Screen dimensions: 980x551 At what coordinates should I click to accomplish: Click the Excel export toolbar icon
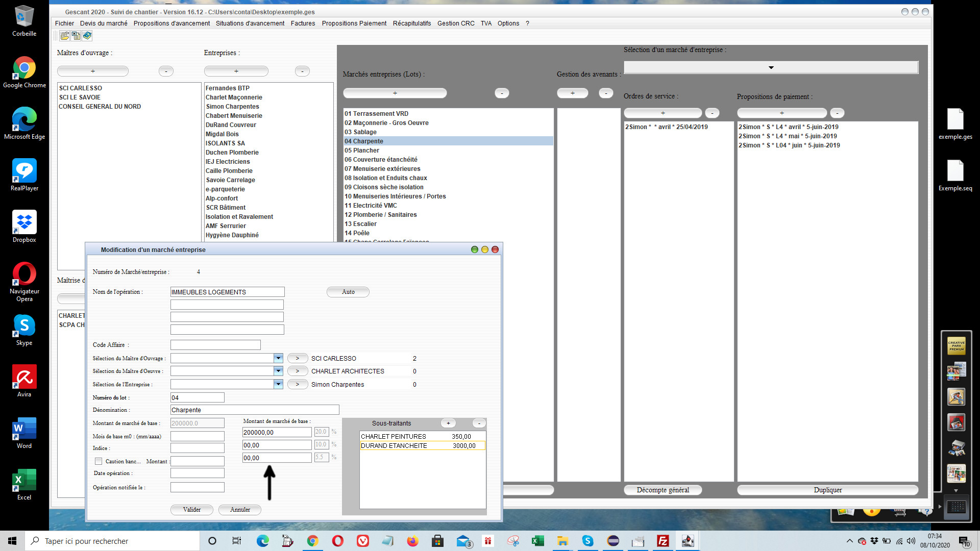click(76, 36)
